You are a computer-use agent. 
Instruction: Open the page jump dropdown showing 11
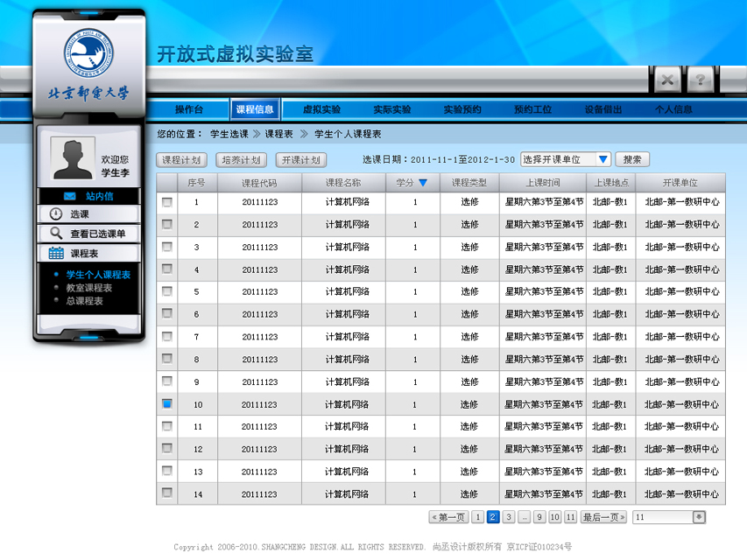(669, 517)
